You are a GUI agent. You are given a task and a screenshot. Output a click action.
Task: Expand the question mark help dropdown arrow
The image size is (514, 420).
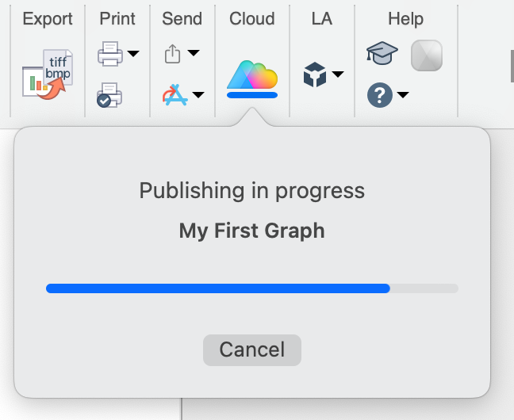403,96
